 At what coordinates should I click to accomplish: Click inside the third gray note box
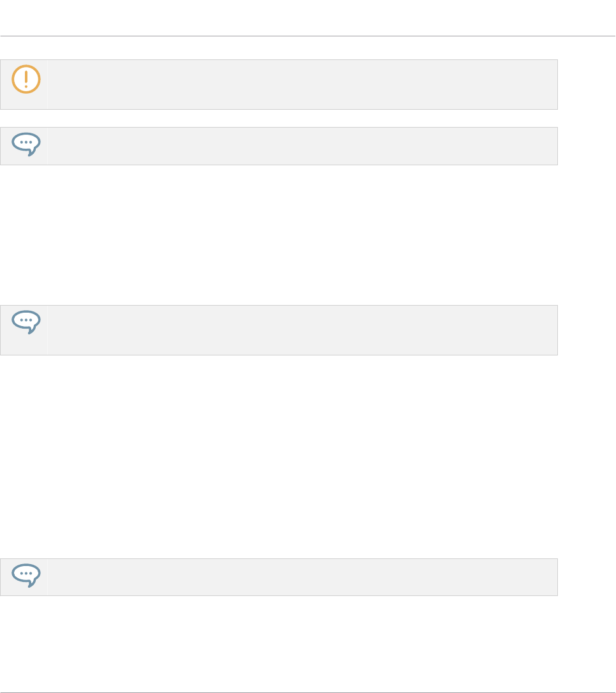click(303, 330)
